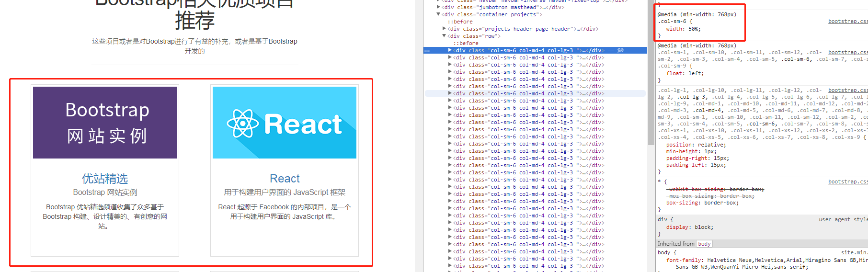Click the 'Bootstrap 网站实例' subtitle under 优站精选
Image resolution: width=868 pixels, height=272 pixels.
click(x=105, y=192)
